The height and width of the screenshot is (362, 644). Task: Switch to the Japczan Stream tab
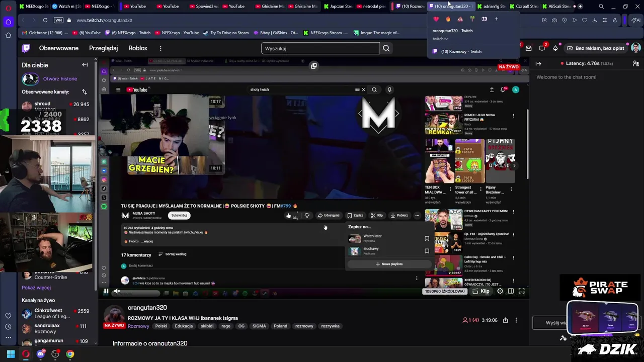[338, 6]
